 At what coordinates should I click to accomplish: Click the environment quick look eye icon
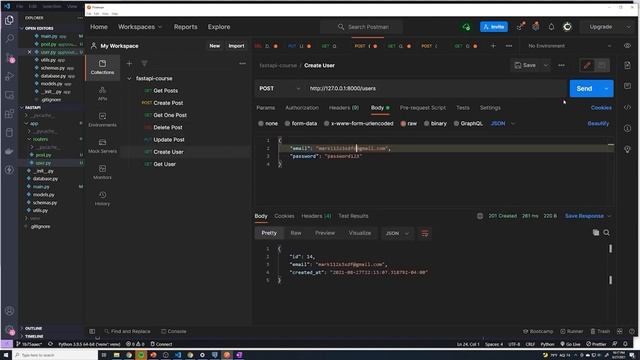627,46
